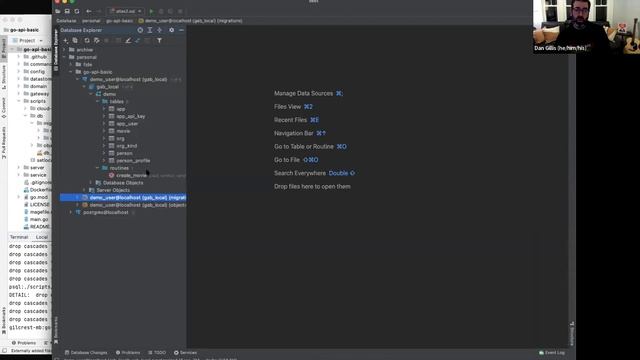Viewport: 640px width, 360px height.
Task: Select the org_kind table
Action: 127,146
